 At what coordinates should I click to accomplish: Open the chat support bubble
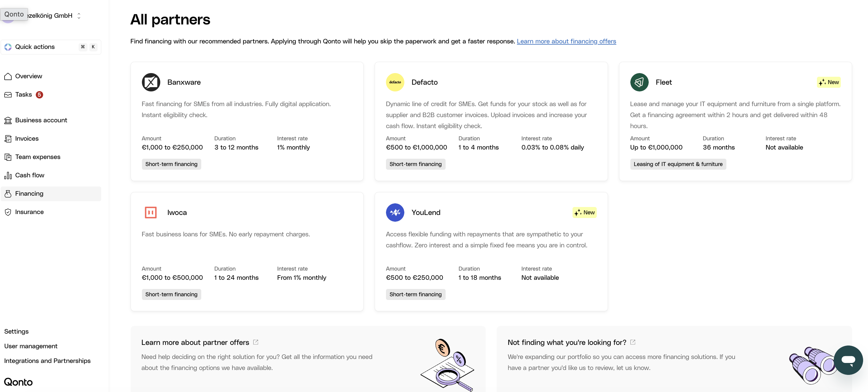(x=848, y=360)
